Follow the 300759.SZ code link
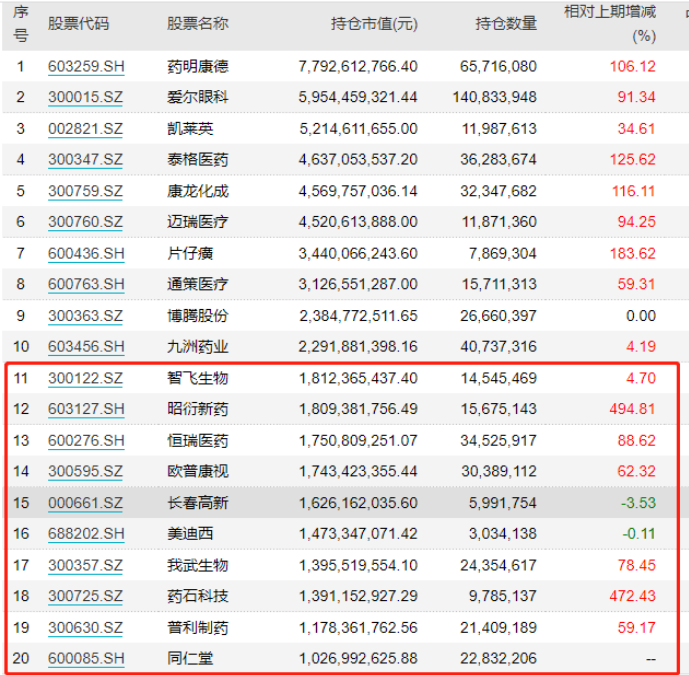The height and width of the screenshot is (675, 689). (85, 191)
